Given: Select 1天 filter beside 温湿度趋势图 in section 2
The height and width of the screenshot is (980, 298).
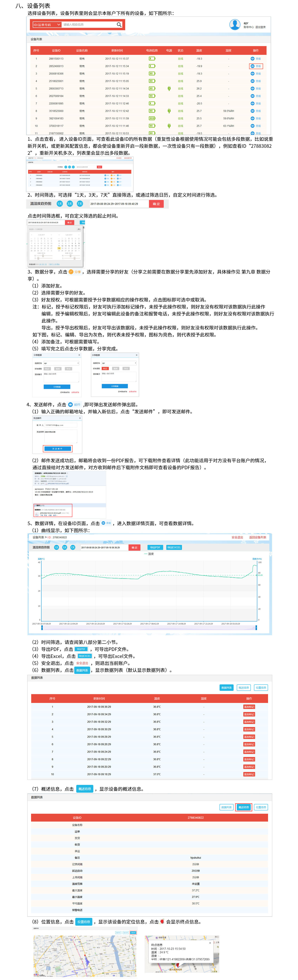Looking at the screenshot, I should click(60, 204).
